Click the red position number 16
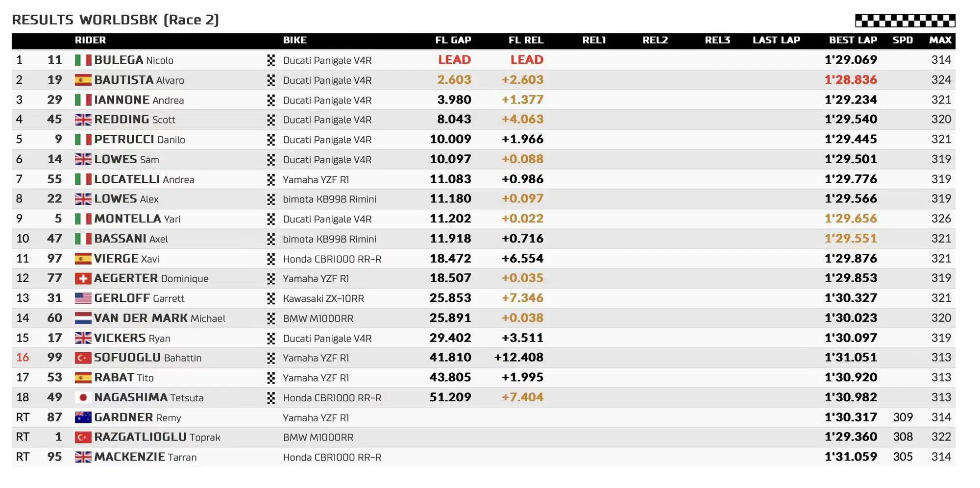This screenshot has width=980, height=488. click(x=23, y=358)
